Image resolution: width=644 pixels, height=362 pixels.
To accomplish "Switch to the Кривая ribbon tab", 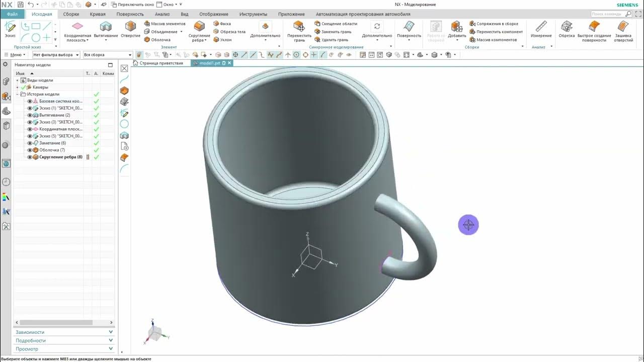I will pyautogui.click(x=98, y=14).
